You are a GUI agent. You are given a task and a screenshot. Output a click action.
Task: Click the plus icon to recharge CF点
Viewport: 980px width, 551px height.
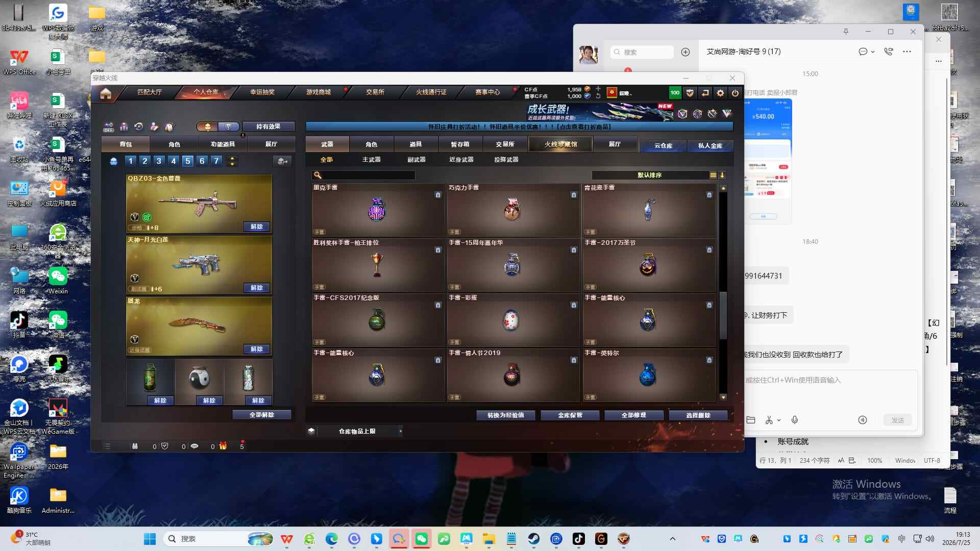598,89
